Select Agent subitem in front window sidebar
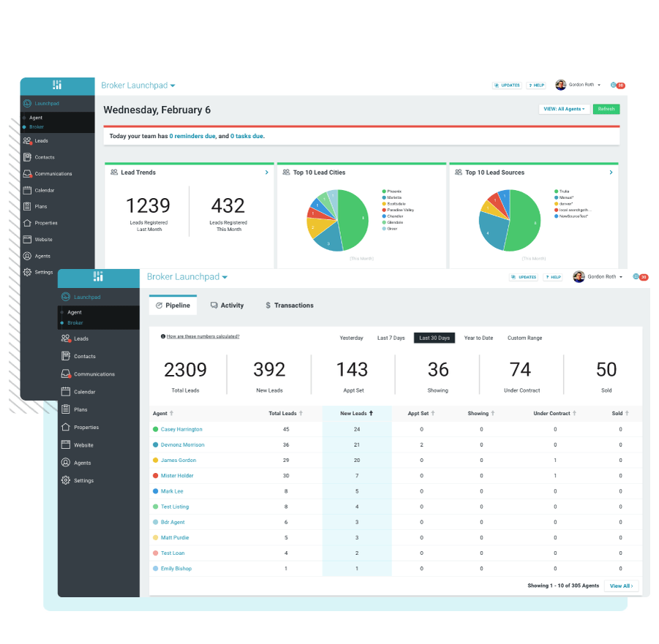The image size is (659, 644). pos(75,312)
